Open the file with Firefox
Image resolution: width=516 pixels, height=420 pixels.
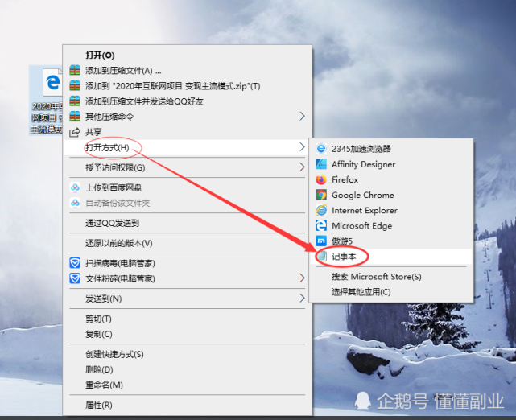(391, 179)
